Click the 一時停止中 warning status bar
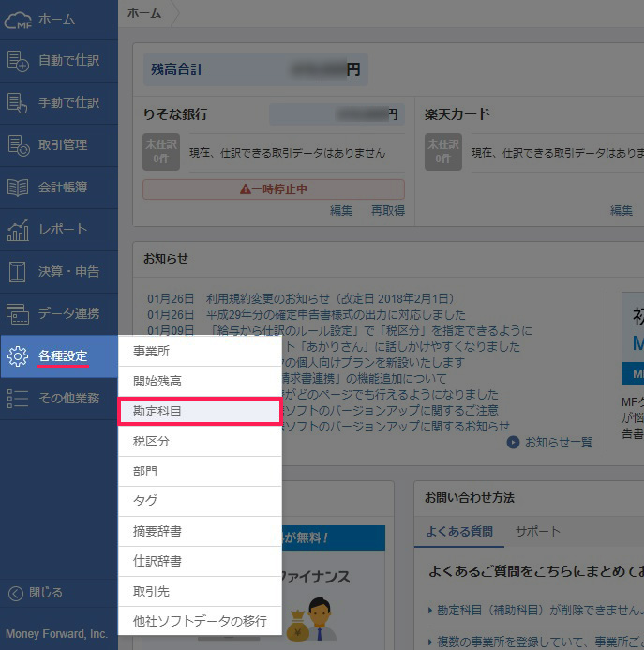This screenshot has width=644, height=650. point(274,189)
